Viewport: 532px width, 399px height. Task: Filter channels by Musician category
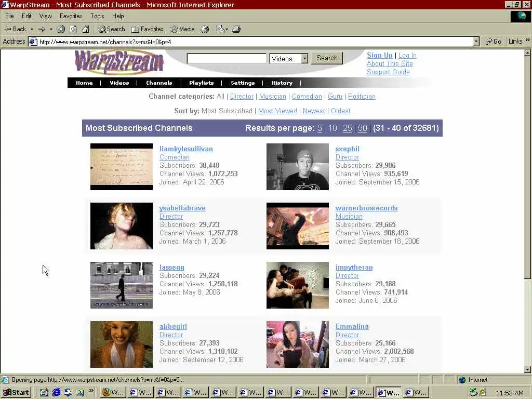point(272,96)
